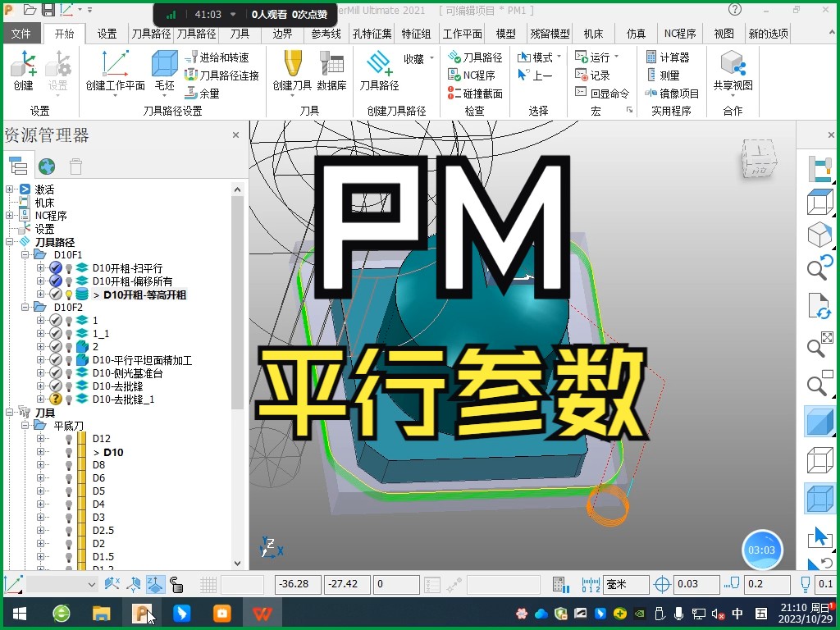Open Windows Start menu

[x=20, y=613]
